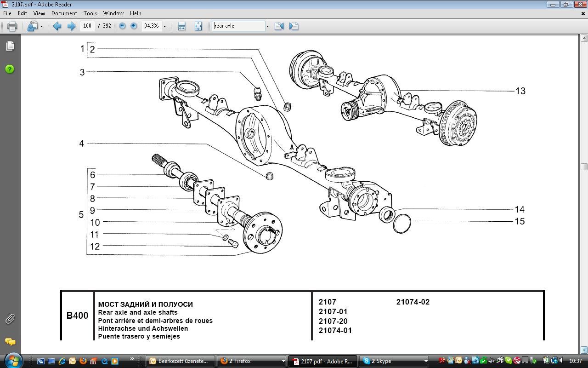
Task: Open the File menu
Action: [7, 13]
